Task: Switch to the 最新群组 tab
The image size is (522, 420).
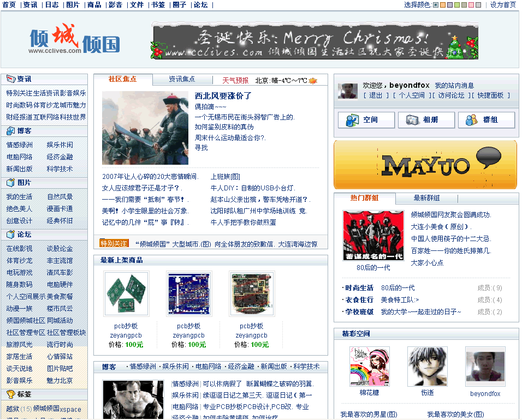Action: click(x=426, y=198)
